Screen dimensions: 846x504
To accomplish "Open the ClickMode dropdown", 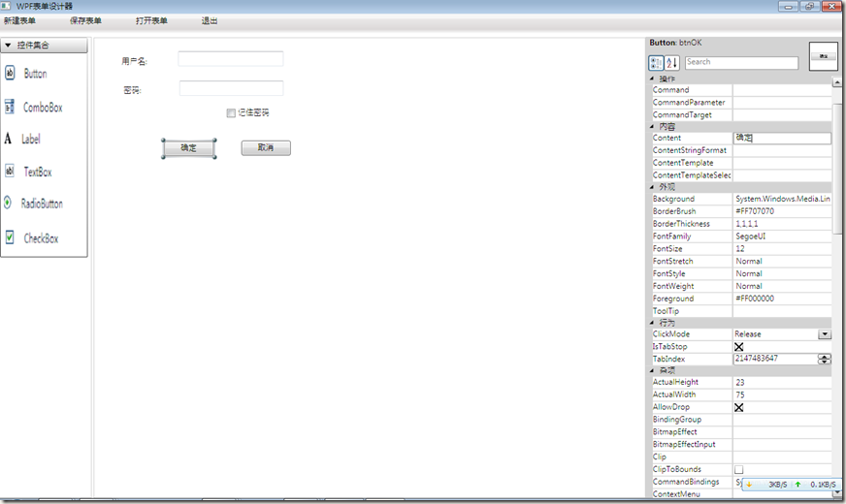I will tap(825, 334).
